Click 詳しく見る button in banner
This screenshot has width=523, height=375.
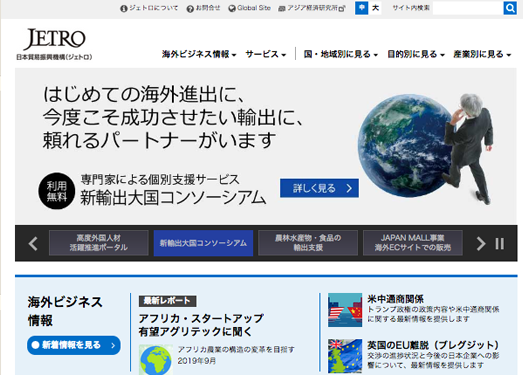[319, 188]
